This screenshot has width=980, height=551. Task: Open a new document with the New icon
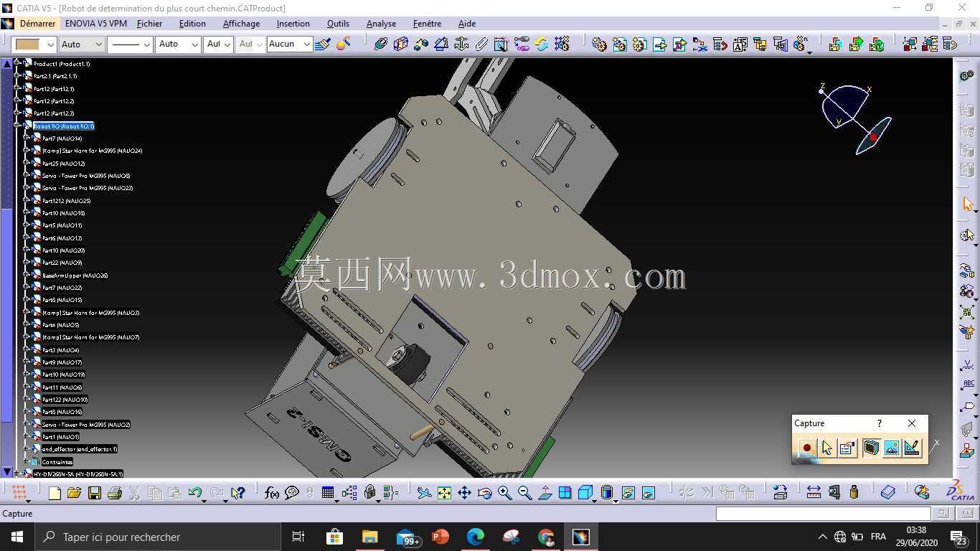click(54, 493)
